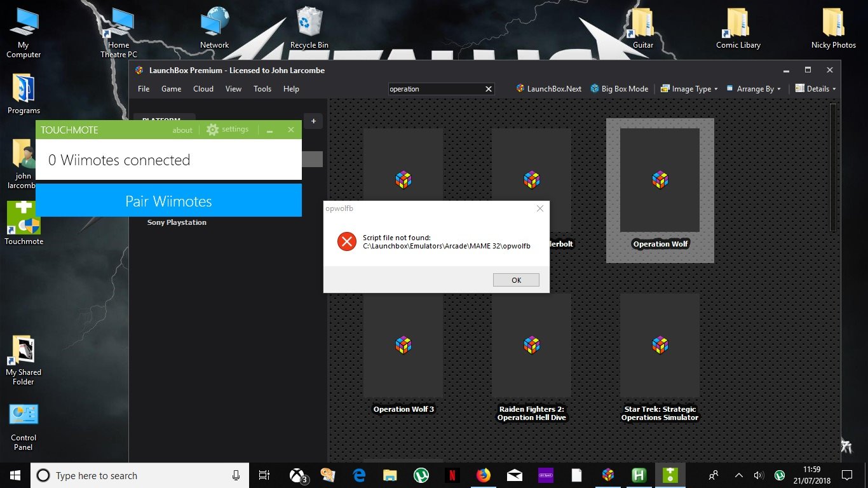Open Mail from the taskbar

coord(515,475)
